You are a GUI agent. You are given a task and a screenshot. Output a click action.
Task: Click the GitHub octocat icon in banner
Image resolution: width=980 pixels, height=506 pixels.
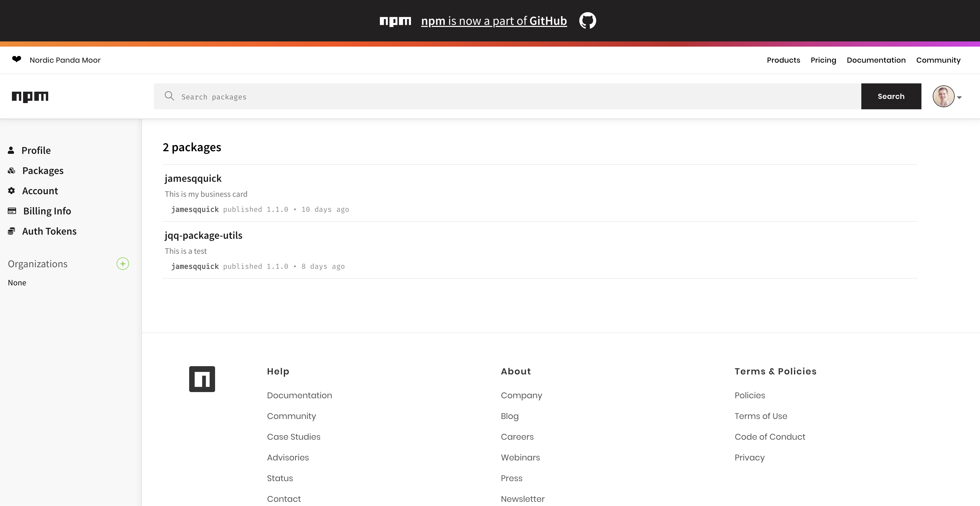click(x=587, y=20)
